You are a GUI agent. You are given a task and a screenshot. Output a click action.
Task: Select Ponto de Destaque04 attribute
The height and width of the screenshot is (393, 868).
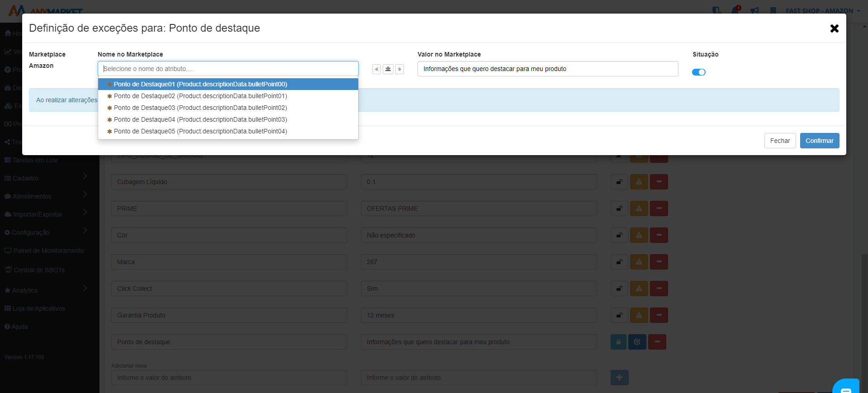pyautogui.click(x=228, y=119)
